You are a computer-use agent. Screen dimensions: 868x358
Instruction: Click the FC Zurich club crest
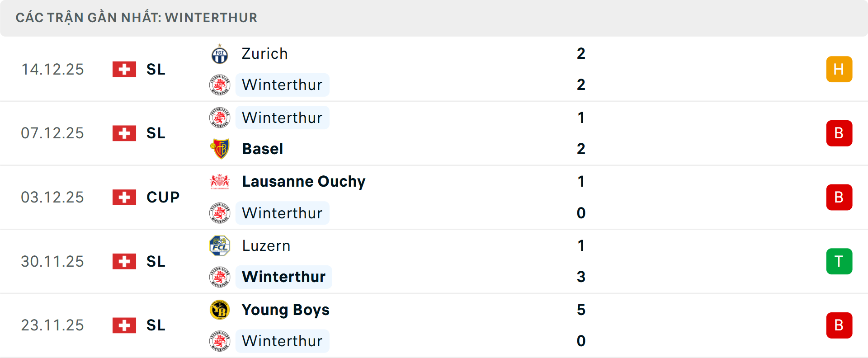tap(220, 54)
